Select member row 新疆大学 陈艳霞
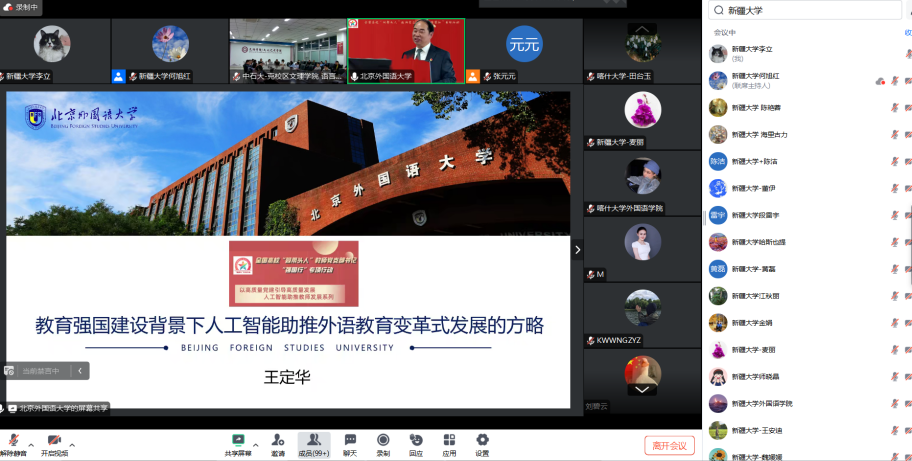Screen dimensions: 912x461 pyautogui.click(x=809, y=108)
